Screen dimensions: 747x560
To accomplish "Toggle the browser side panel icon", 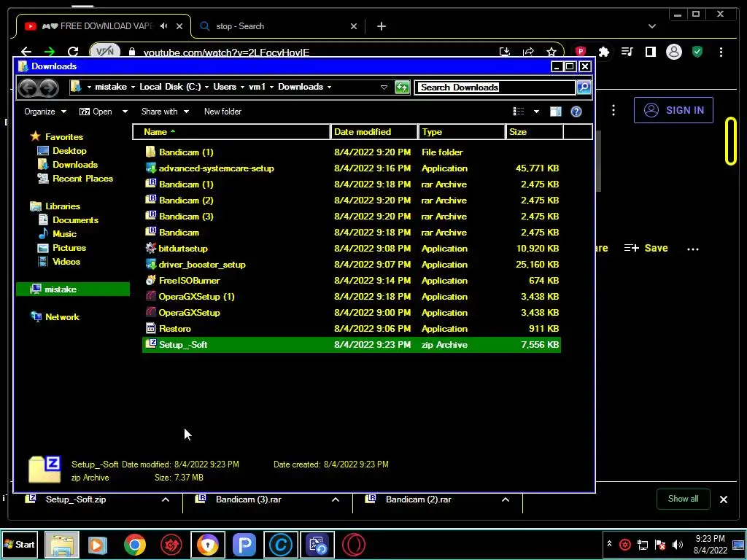I will (650, 52).
